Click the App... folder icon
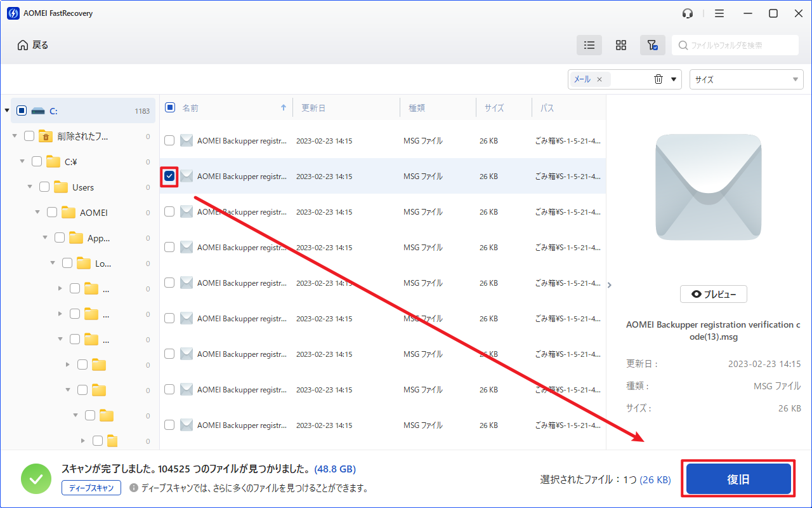 [76, 238]
